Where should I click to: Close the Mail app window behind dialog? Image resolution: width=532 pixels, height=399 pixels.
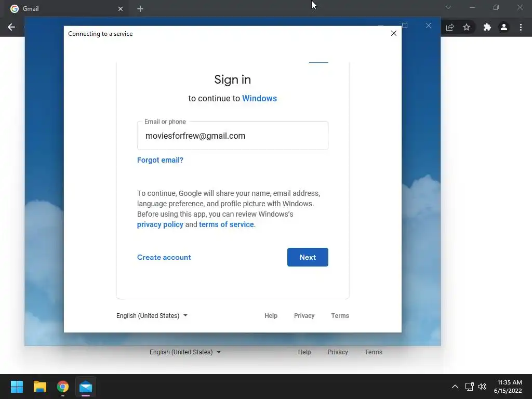pos(429,25)
